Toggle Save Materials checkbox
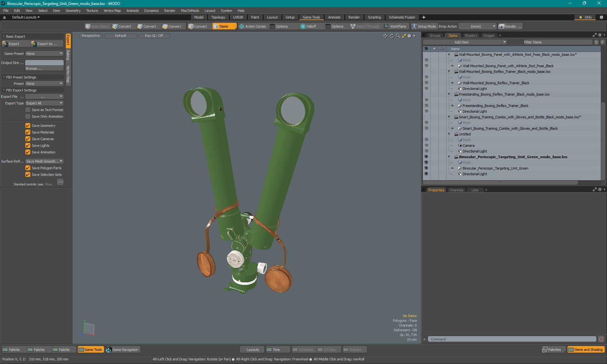This screenshot has height=364, width=607. click(x=28, y=132)
